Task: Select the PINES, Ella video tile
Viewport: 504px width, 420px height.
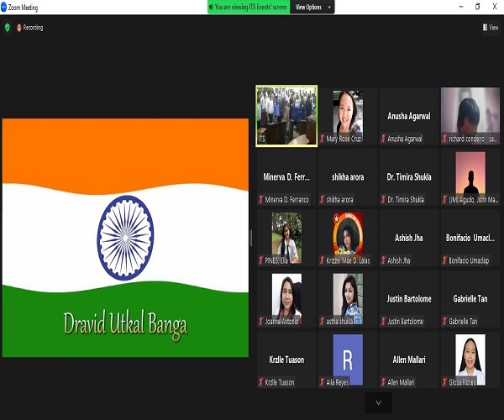Action: [286, 238]
